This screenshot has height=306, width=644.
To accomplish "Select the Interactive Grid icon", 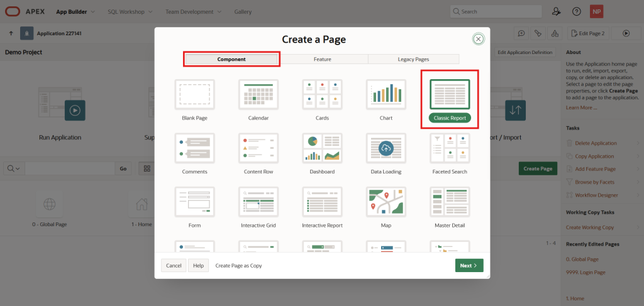I will coord(258,202).
